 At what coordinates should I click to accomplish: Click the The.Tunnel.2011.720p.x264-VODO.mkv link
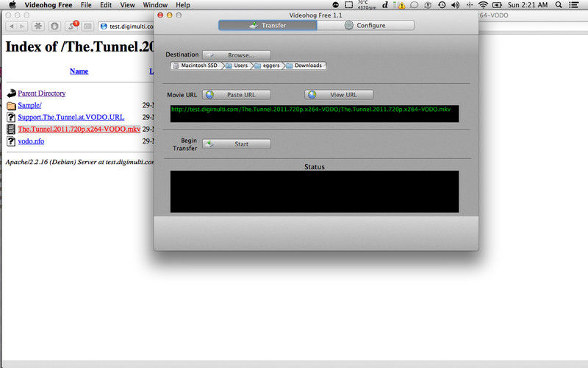point(79,129)
